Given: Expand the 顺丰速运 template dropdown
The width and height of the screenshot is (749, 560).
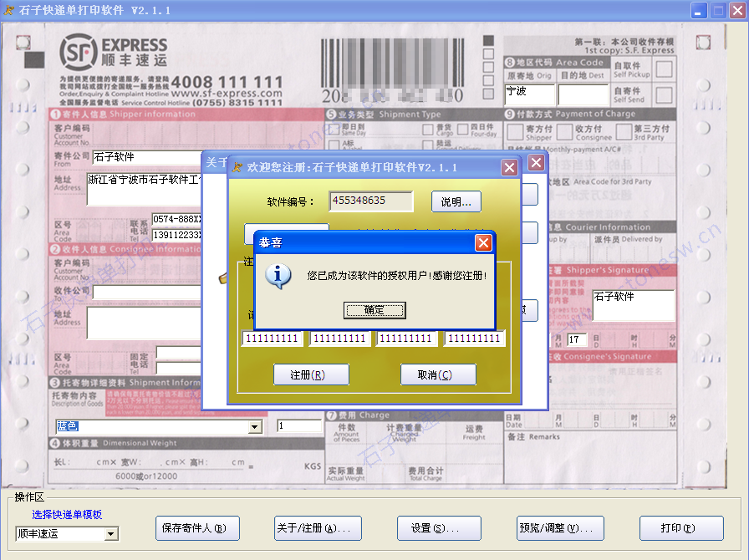Looking at the screenshot, I should coord(111,534).
